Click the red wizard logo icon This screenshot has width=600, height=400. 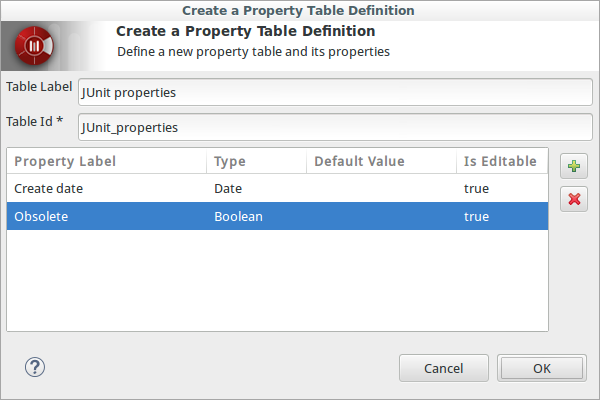coord(34,46)
